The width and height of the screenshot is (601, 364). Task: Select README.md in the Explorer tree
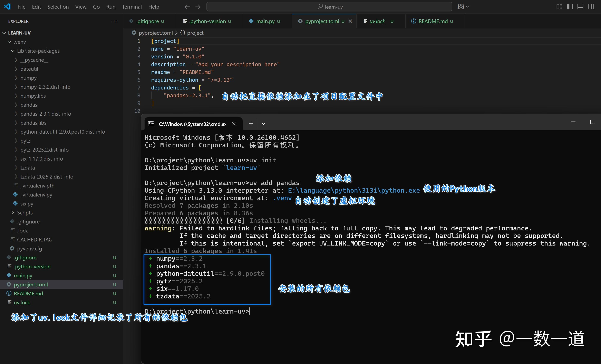click(x=28, y=294)
